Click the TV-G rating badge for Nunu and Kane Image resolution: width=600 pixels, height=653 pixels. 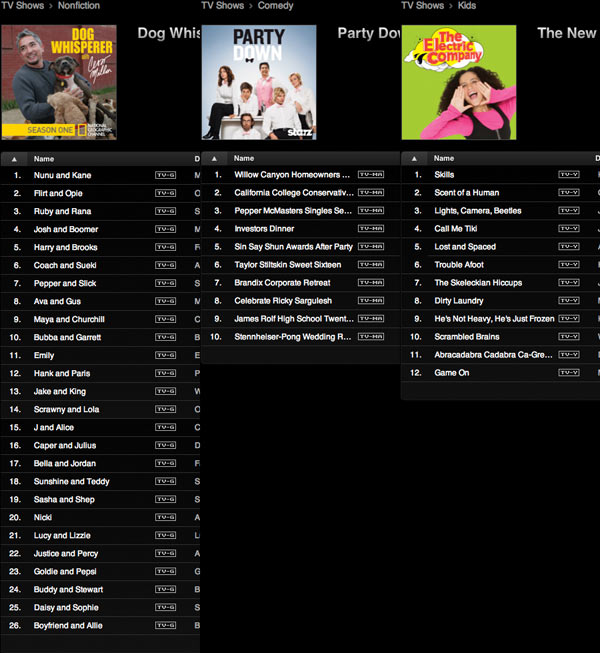[x=165, y=175]
